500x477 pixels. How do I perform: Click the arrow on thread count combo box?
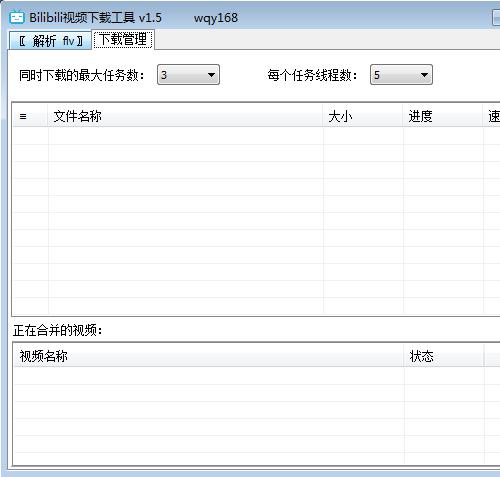(424, 75)
